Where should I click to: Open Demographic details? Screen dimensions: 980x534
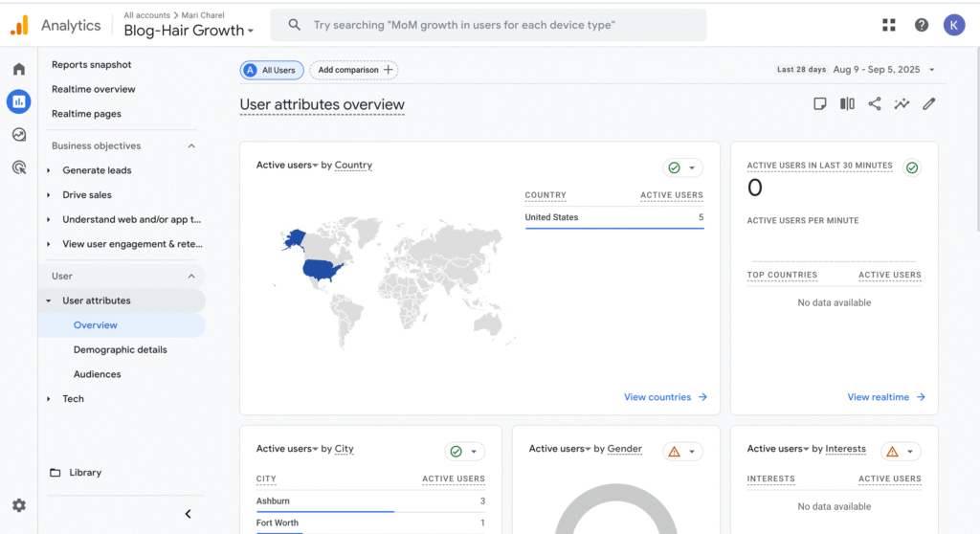120,349
